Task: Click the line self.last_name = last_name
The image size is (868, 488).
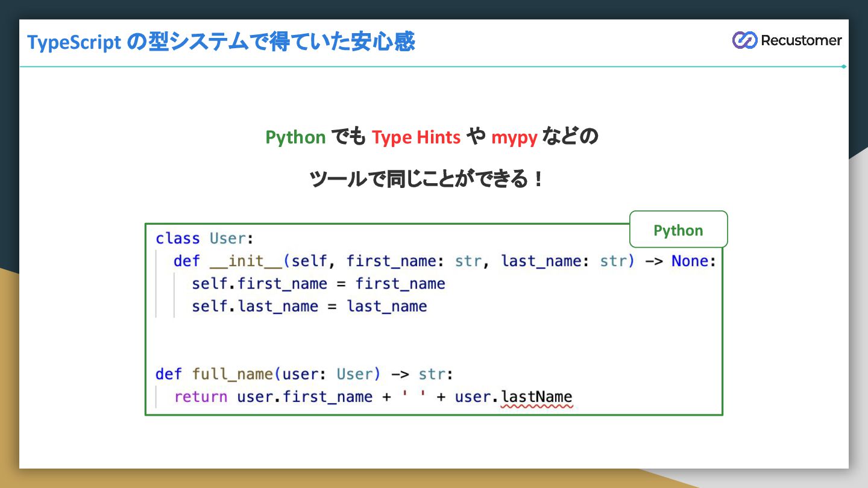Action: coord(309,307)
